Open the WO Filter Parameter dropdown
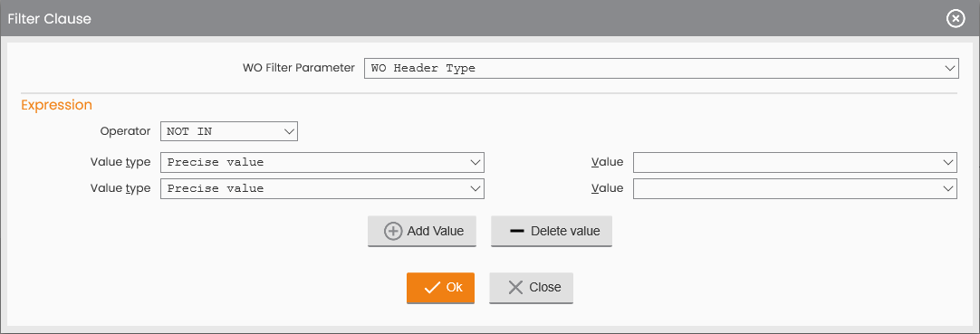The image size is (980, 334). [661, 68]
